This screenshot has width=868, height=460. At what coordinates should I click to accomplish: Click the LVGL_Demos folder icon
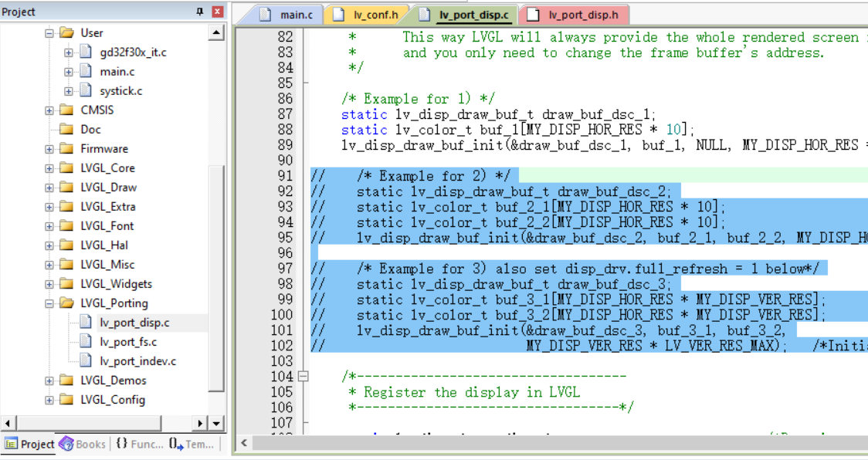[66, 381]
